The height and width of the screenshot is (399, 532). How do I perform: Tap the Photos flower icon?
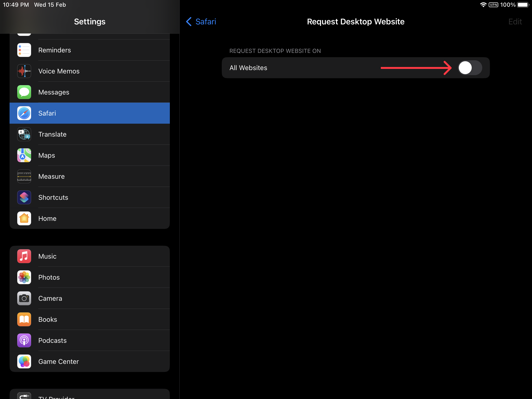(x=24, y=277)
